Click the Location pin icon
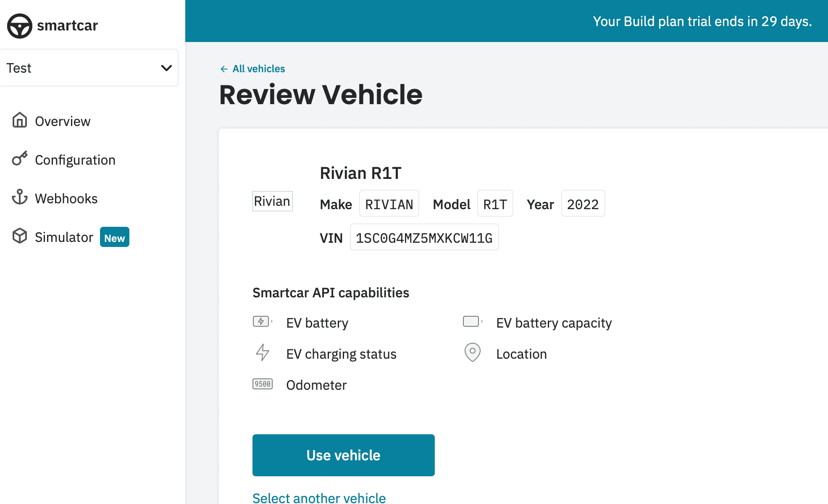Viewport: 828px width, 504px height. (x=473, y=352)
